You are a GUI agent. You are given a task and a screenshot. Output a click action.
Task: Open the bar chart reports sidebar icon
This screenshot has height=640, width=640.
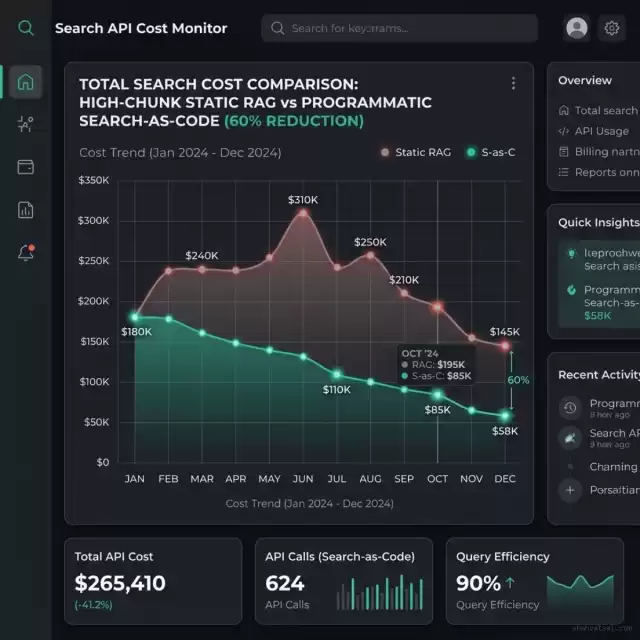[25, 210]
